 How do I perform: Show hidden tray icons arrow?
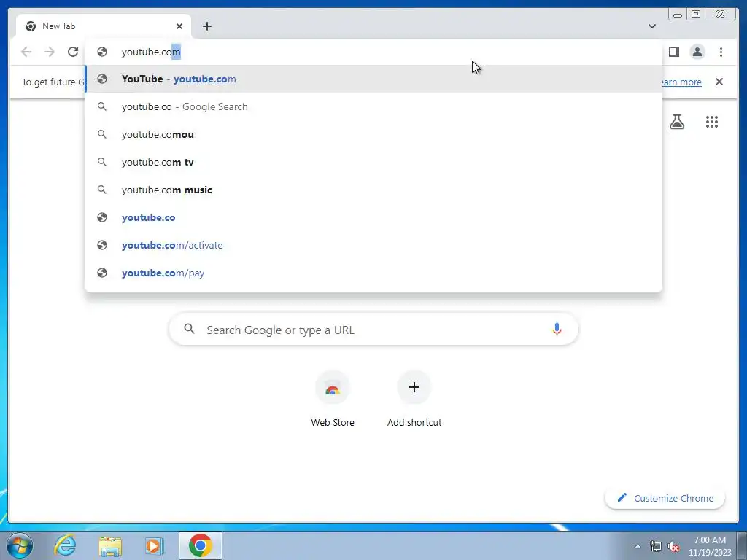[638, 546]
